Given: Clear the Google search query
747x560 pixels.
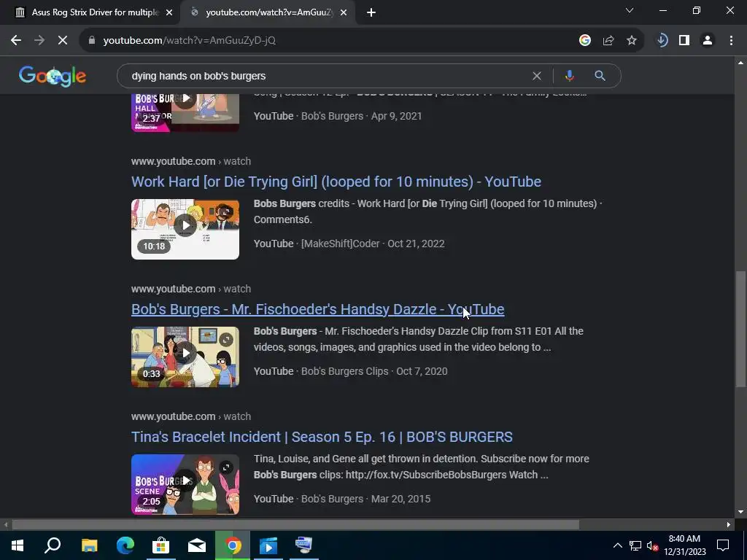Looking at the screenshot, I should [x=536, y=76].
